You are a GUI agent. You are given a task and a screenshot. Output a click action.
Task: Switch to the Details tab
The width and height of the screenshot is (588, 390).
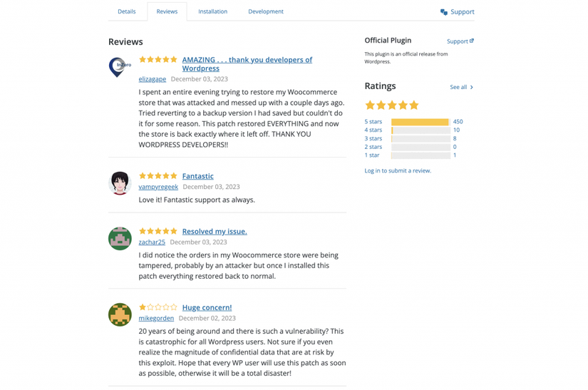127,11
